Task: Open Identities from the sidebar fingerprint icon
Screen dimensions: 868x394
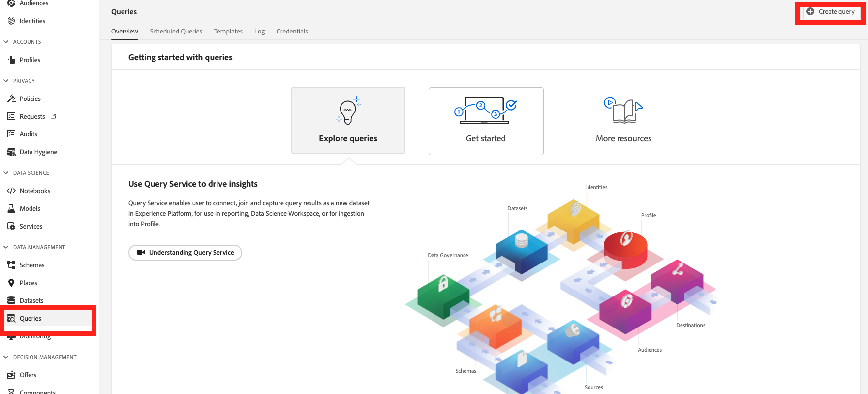Action: click(x=11, y=21)
